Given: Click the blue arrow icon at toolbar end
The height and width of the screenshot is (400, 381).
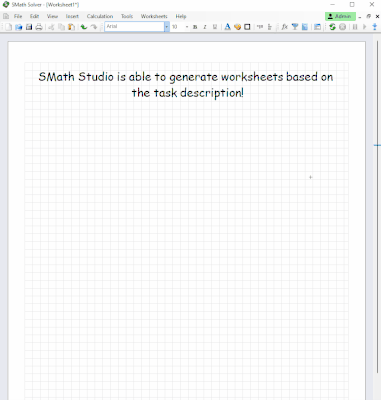Looking at the screenshot, I should point(375,27).
